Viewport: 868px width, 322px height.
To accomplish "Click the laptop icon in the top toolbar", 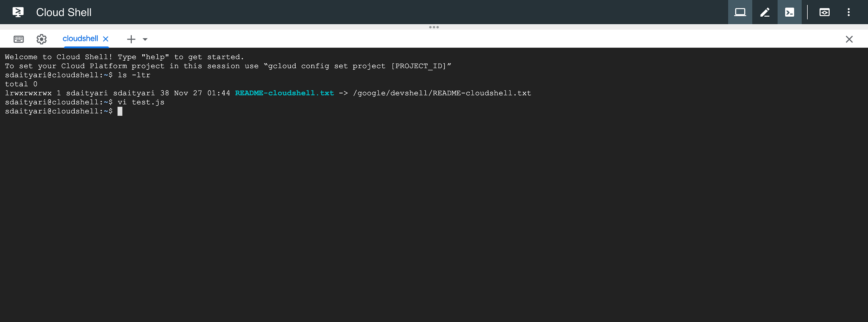I will tap(740, 12).
